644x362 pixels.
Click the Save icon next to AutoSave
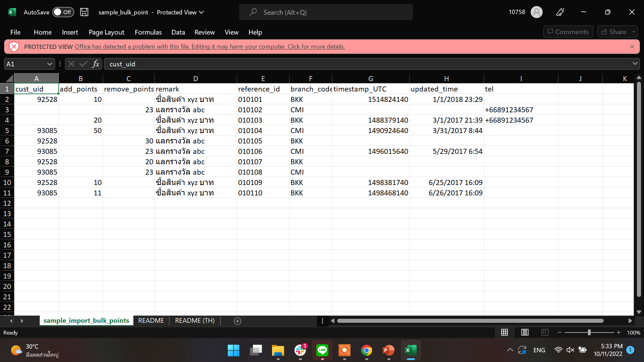click(84, 12)
